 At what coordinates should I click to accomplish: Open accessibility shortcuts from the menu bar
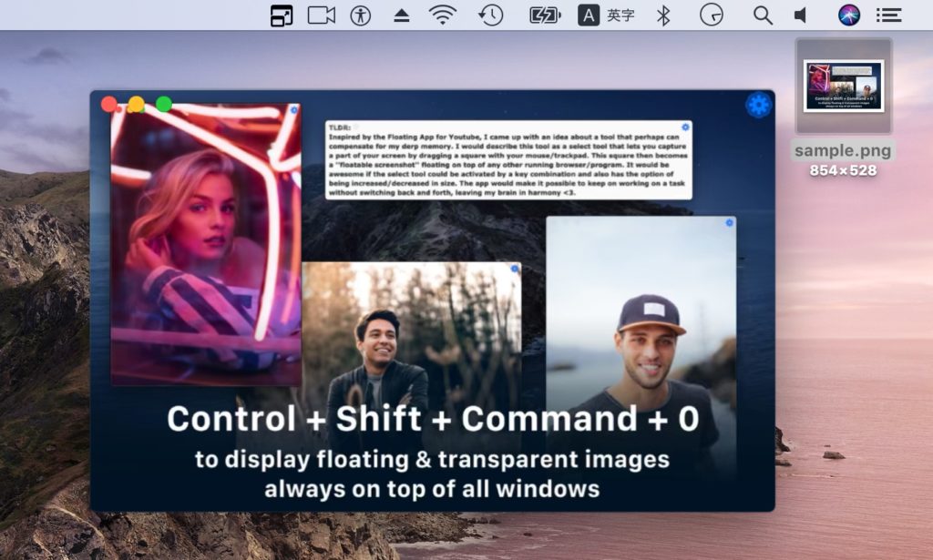[360, 15]
